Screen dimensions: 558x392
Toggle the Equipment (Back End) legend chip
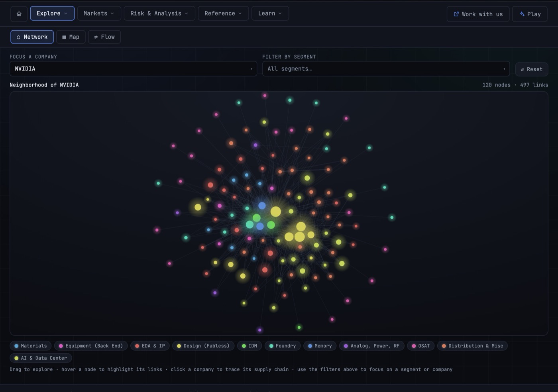tap(91, 346)
